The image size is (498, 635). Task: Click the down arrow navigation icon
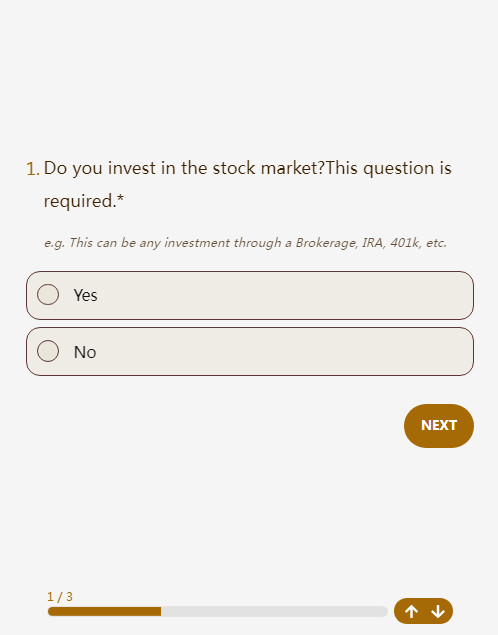[438, 611]
